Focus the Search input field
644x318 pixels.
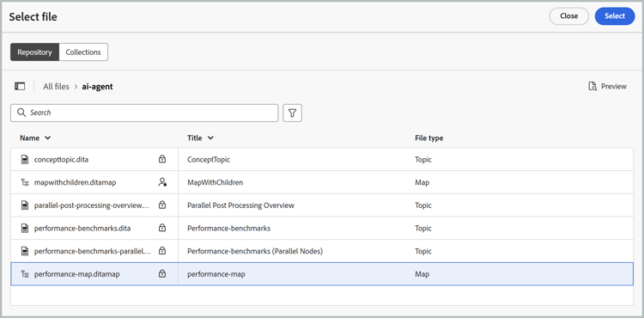point(144,113)
